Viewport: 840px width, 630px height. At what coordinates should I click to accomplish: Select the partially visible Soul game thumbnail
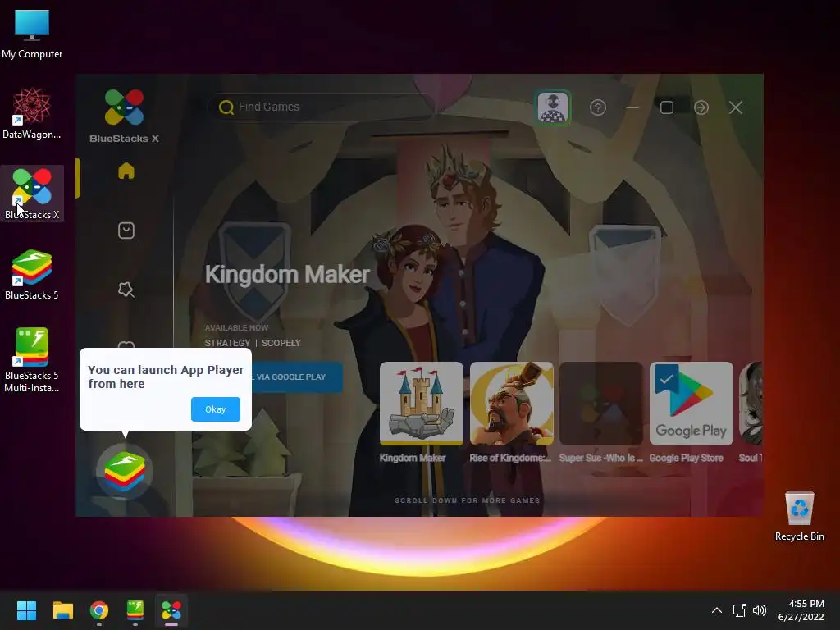click(x=751, y=404)
